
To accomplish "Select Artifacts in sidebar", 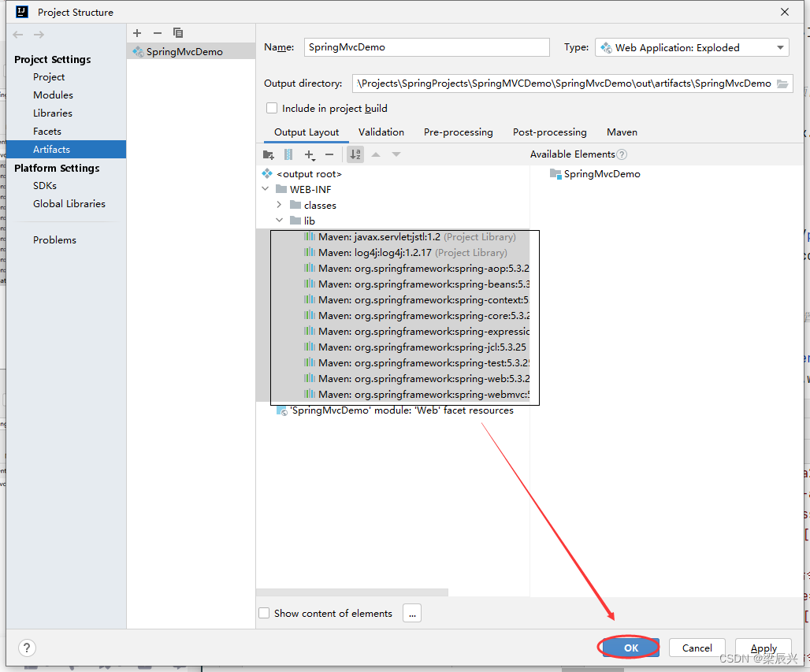I will pyautogui.click(x=66, y=149).
